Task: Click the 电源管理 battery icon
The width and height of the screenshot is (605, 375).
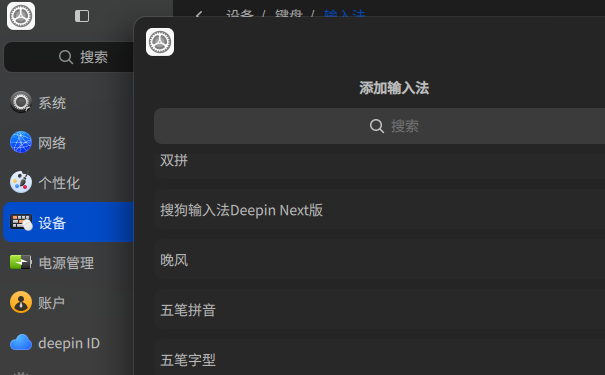Action: (21, 262)
